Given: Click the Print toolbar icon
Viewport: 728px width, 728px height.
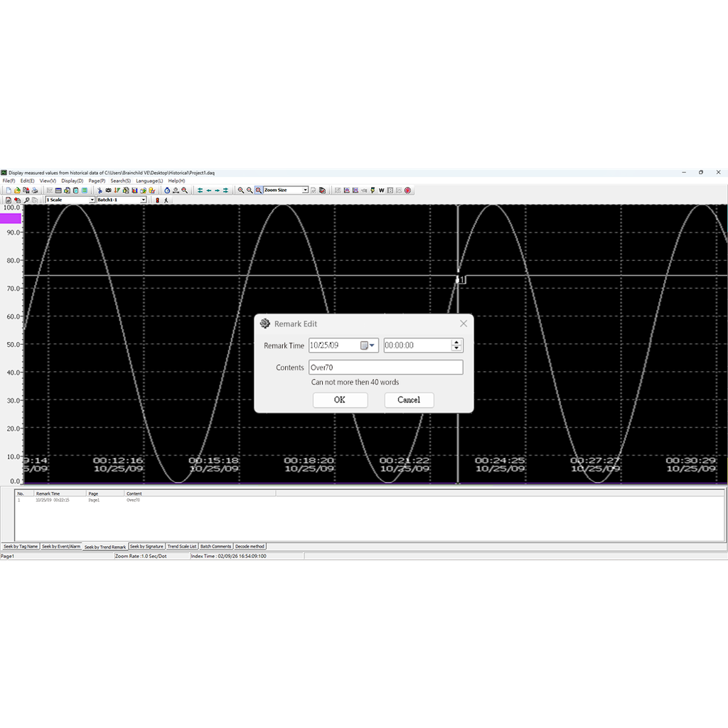Looking at the screenshot, I should [34, 190].
